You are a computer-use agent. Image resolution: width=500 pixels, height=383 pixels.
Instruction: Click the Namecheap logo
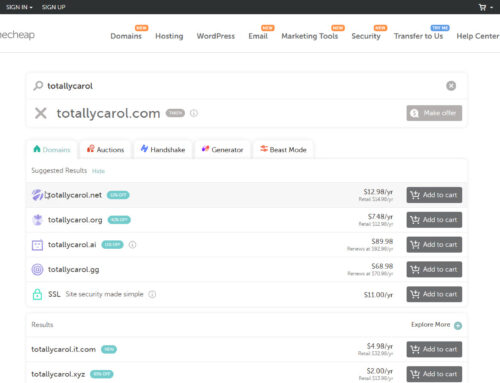coord(17,35)
